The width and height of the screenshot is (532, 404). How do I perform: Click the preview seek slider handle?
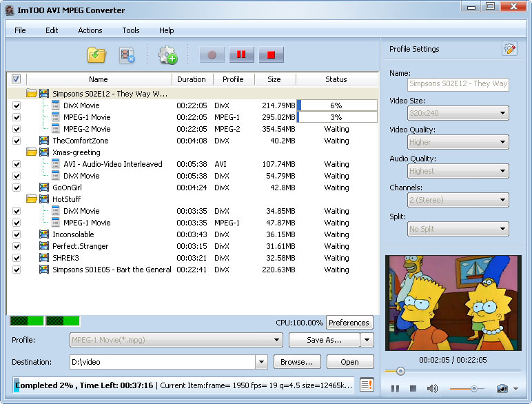click(x=400, y=371)
